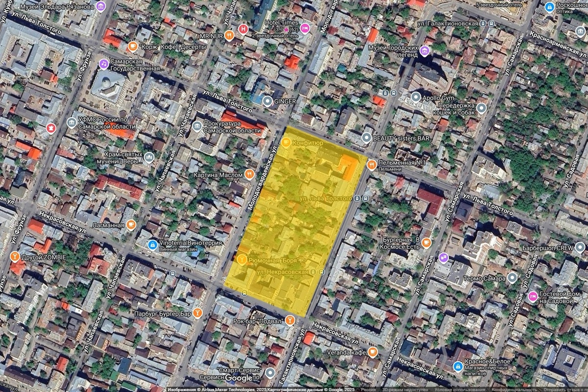Select the Красное&Белое shop marker

(458, 366)
